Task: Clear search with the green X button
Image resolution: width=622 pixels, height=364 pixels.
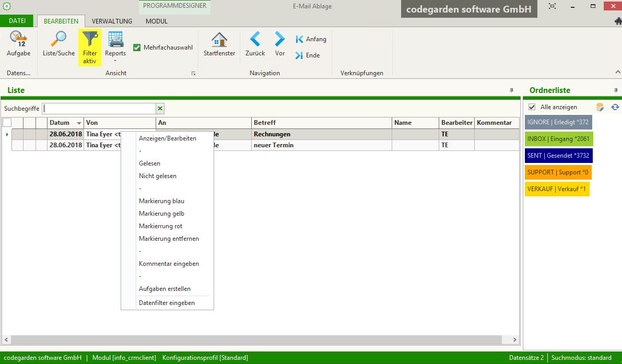Action: point(160,109)
